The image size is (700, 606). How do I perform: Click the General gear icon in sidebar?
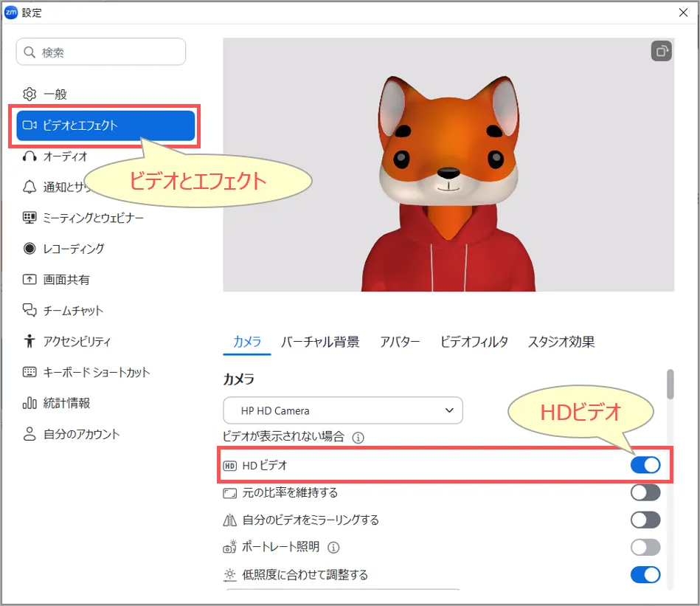coord(30,94)
